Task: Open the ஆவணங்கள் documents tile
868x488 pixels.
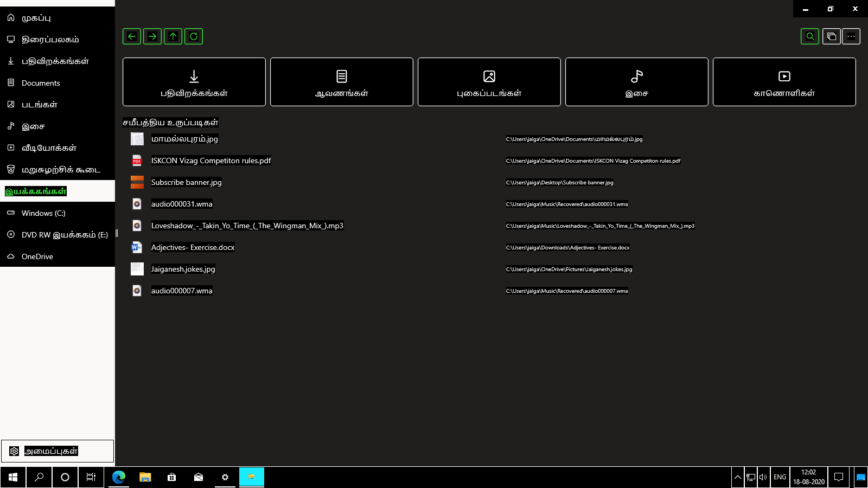Action: click(342, 82)
